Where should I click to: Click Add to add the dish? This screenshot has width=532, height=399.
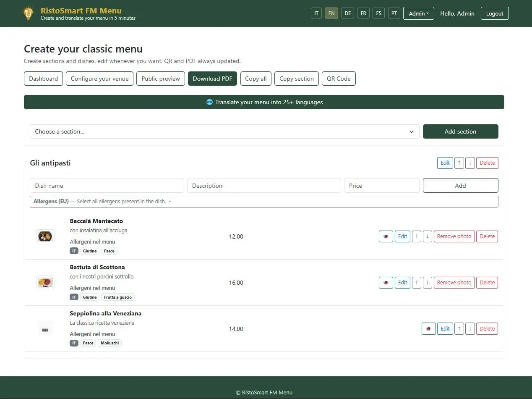coord(460,186)
